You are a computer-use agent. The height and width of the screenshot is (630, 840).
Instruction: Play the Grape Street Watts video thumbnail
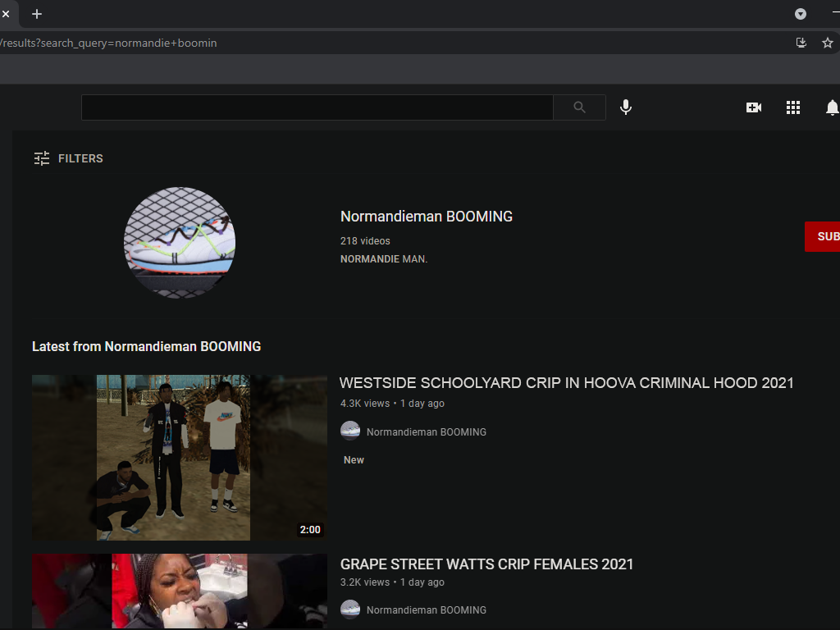(180, 591)
